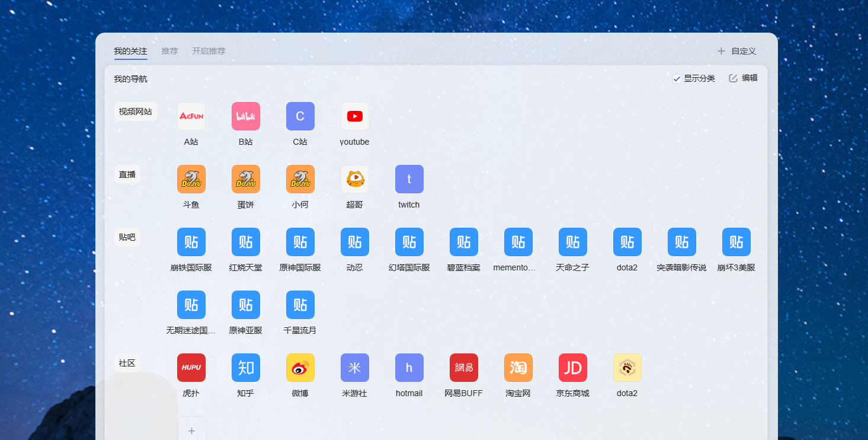Open the 天命之子 tieba shortcut
This screenshot has width=868, height=440.
(x=573, y=242)
